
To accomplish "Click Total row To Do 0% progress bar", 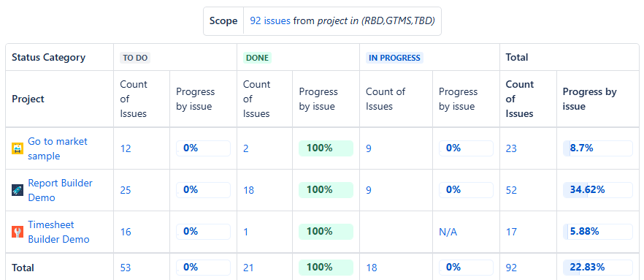I will [203, 268].
